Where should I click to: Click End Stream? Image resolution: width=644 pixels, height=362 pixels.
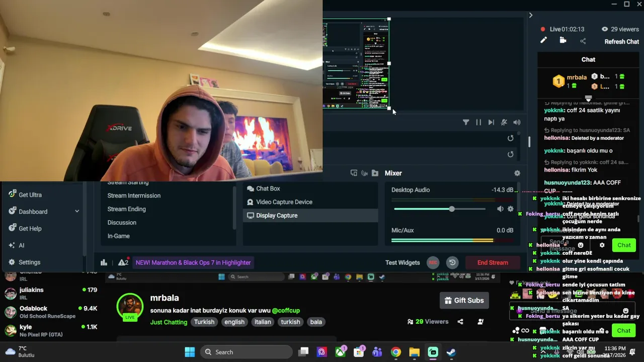[x=493, y=262]
